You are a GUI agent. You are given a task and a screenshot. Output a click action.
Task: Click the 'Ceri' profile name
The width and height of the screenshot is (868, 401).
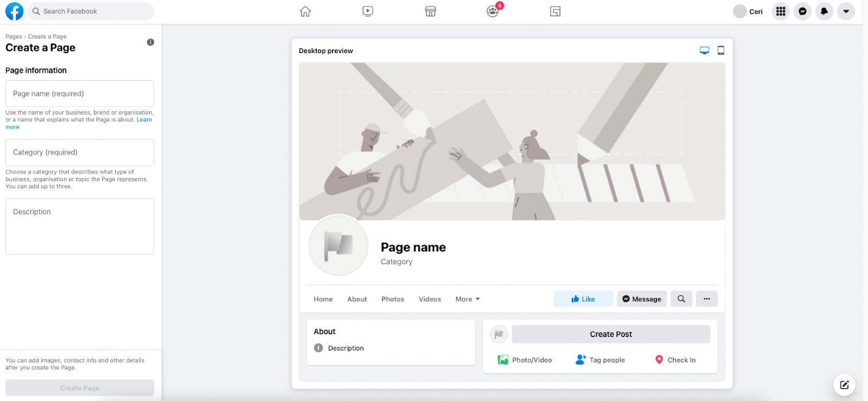756,12
